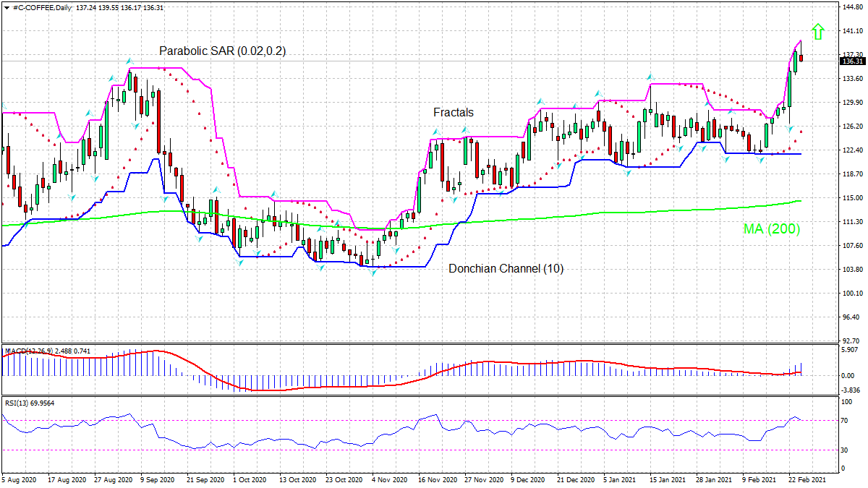868x488 pixels.
Task: Click the RSI(13) 69.9564 indicator label
Action: 29,405
